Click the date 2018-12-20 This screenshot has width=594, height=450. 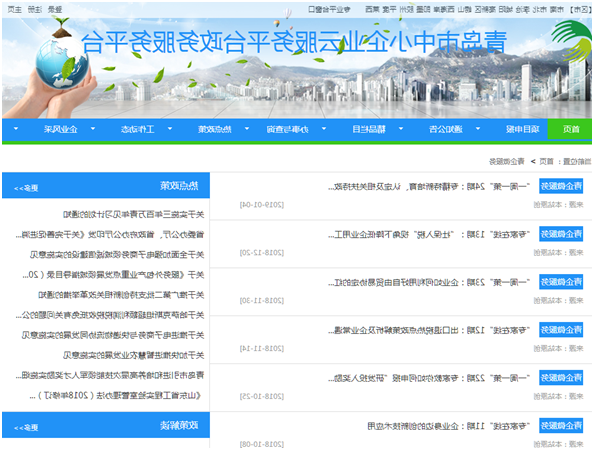(x=261, y=253)
